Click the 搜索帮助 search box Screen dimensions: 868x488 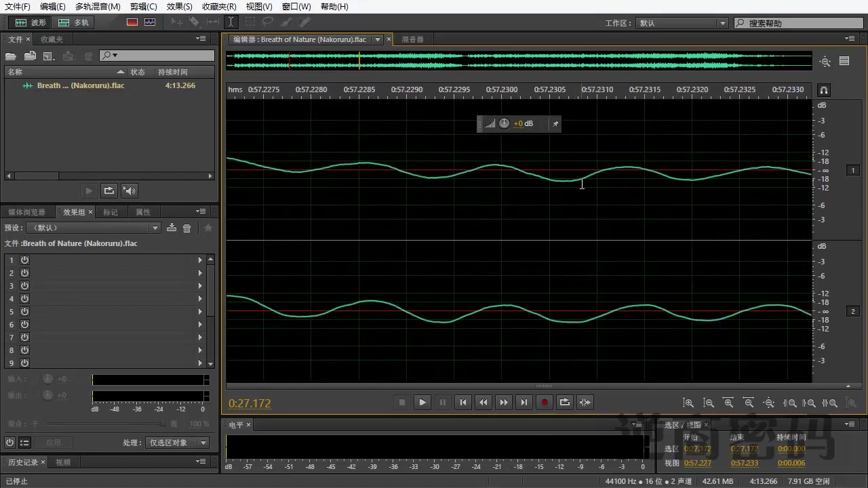pyautogui.click(x=799, y=23)
